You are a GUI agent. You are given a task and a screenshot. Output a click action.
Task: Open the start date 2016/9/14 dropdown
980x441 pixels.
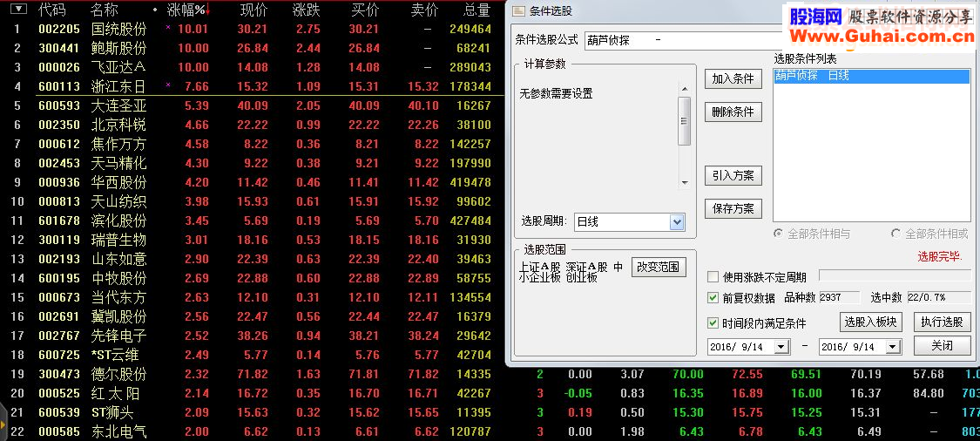[x=781, y=347]
